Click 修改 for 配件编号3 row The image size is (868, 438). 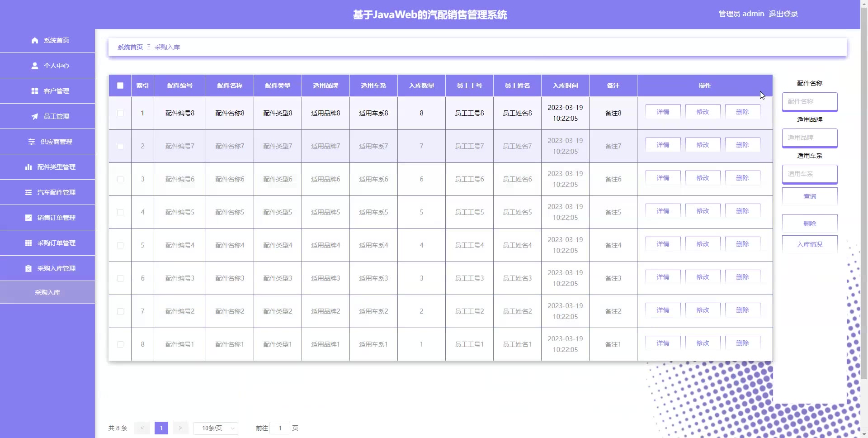point(703,277)
